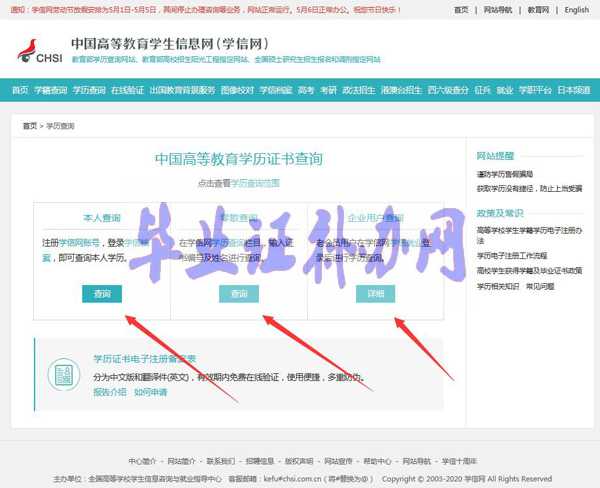
Task: Click 查询 button under 本人查询
Action: [x=102, y=294]
